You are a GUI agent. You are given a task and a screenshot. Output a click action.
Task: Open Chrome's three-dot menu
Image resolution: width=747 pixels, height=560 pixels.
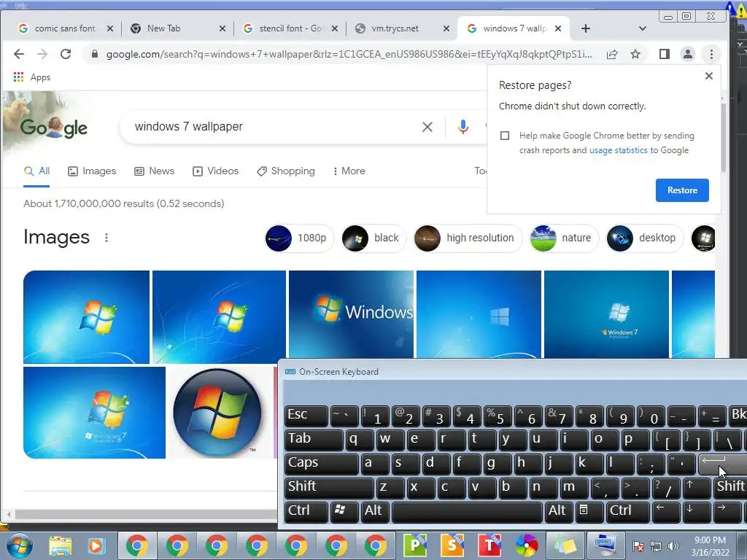pyautogui.click(x=711, y=54)
